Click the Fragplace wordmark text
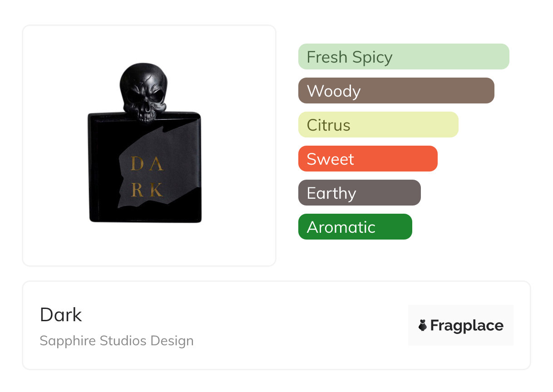This screenshot has height=392, width=553. coord(467,325)
